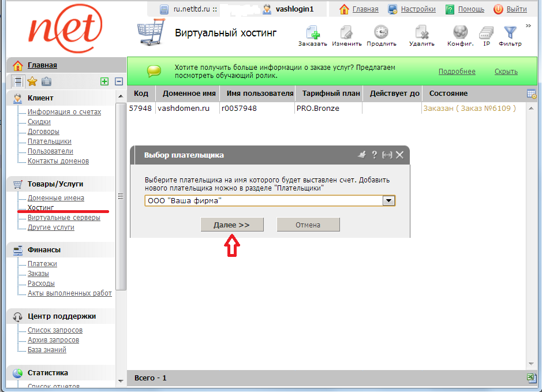Click the Скрыть link in green banner
The image size is (542, 392).
point(506,72)
